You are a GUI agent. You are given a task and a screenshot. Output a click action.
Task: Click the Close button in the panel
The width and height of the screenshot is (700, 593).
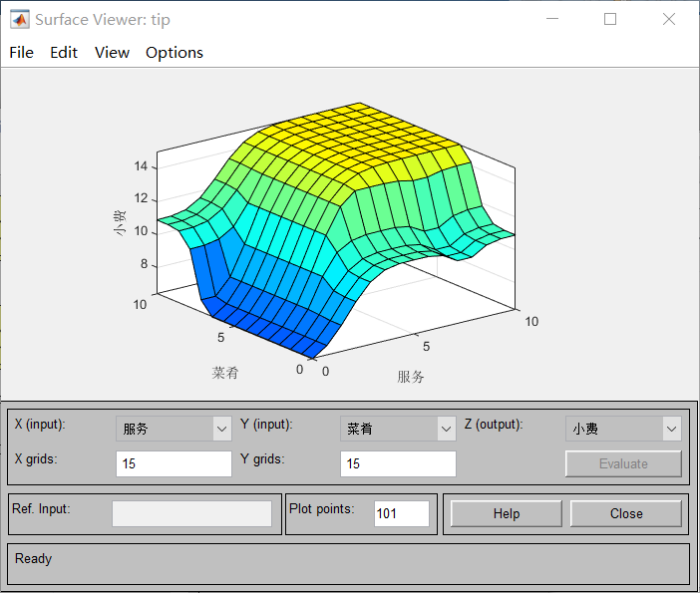(626, 513)
